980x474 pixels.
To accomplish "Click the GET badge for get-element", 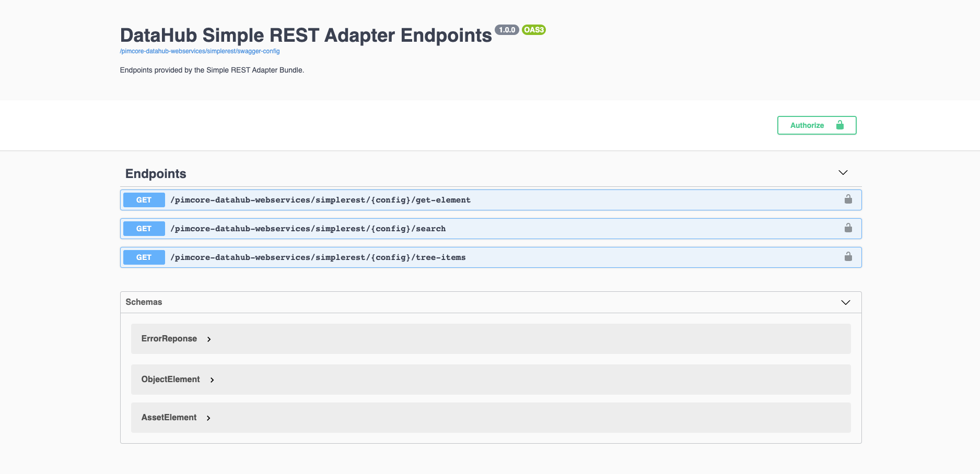I will pyautogui.click(x=144, y=200).
